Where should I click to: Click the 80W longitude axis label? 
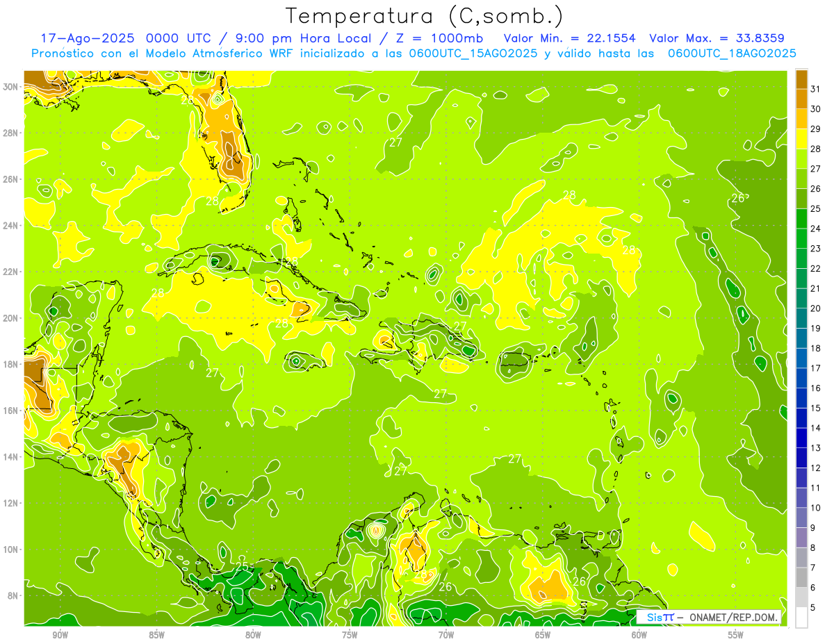pyautogui.click(x=253, y=635)
